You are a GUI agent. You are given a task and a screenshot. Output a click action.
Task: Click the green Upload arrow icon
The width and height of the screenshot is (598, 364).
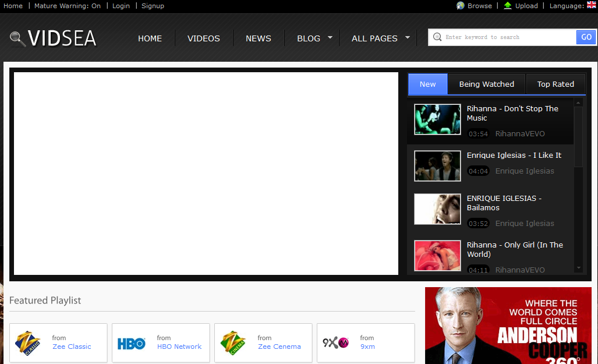(x=508, y=6)
